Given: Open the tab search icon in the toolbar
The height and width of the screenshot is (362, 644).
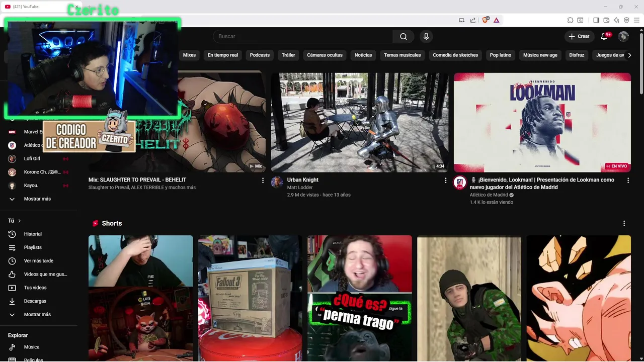Looking at the screenshot, I should [x=580, y=20].
